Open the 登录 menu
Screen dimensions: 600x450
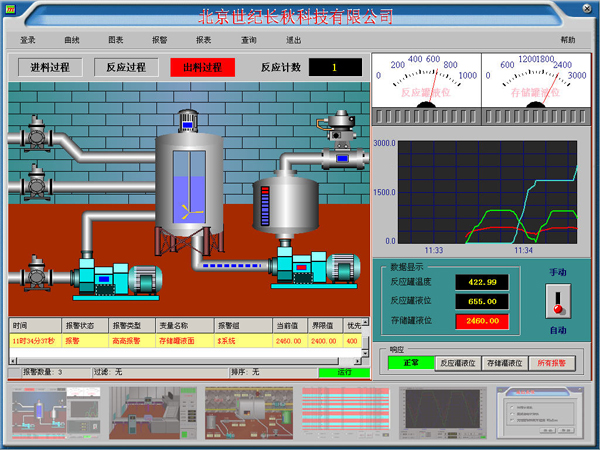pos(28,40)
